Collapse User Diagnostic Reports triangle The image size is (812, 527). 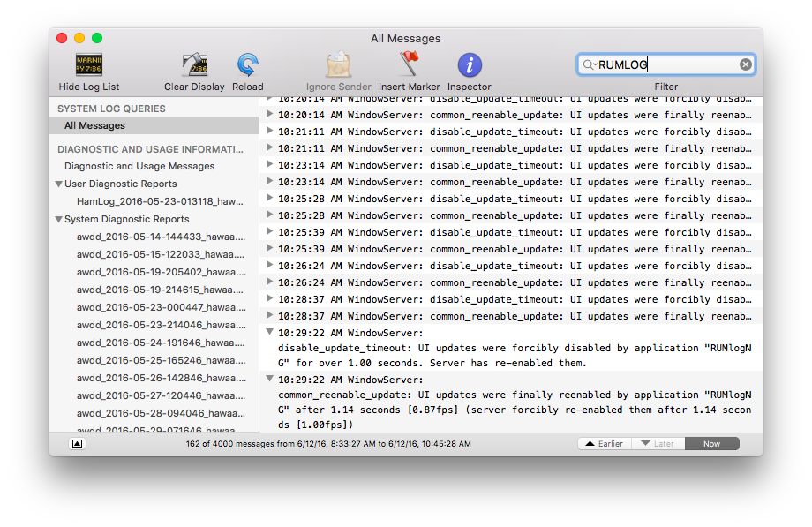pos(58,184)
